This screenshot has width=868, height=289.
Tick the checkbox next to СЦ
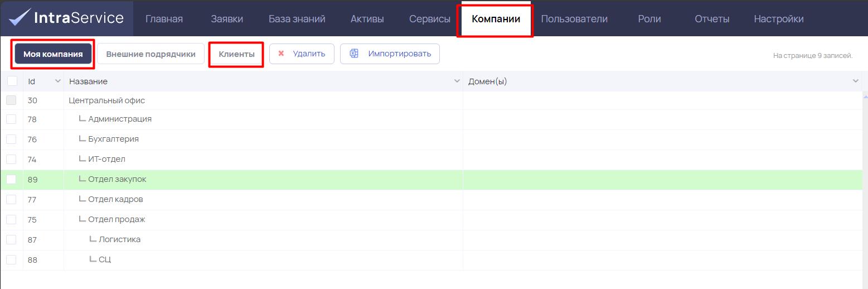[x=11, y=259]
